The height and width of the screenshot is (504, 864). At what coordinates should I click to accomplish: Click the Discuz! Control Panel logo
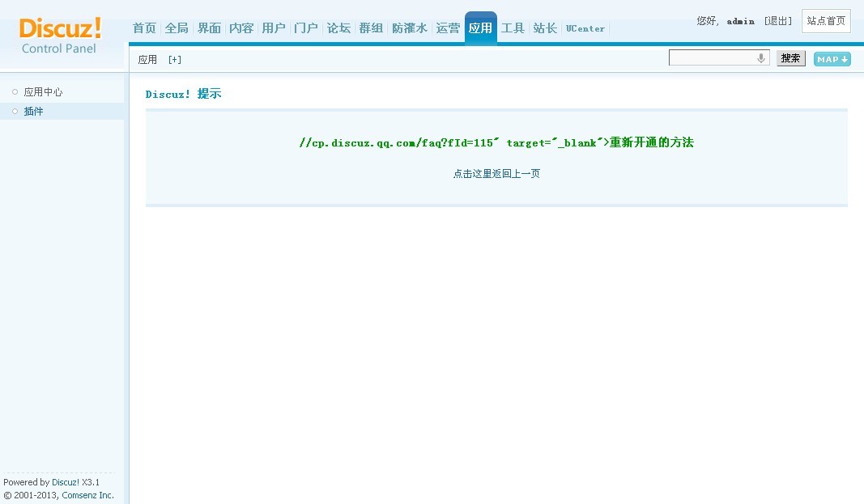tap(59, 36)
